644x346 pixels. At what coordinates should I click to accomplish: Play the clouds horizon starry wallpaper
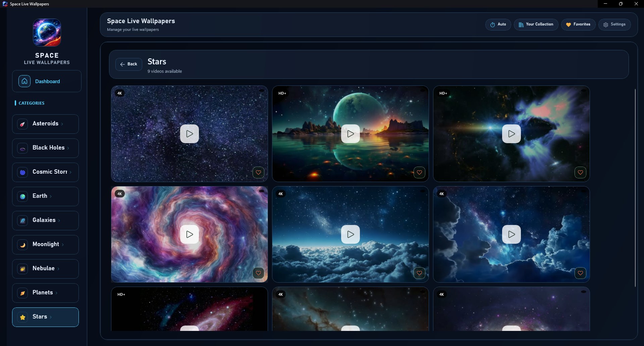(x=351, y=234)
